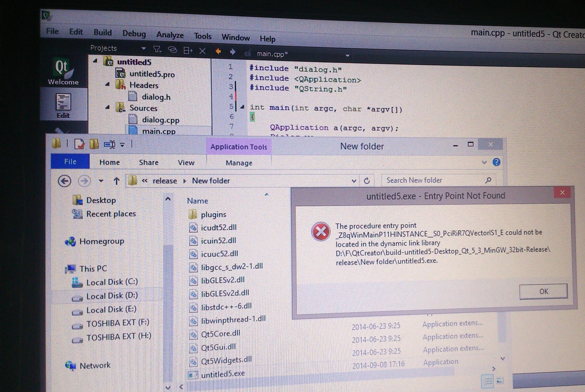Open Qt Creator Debug menu
585x392 pixels.
pyautogui.click(x=134, y=34)
